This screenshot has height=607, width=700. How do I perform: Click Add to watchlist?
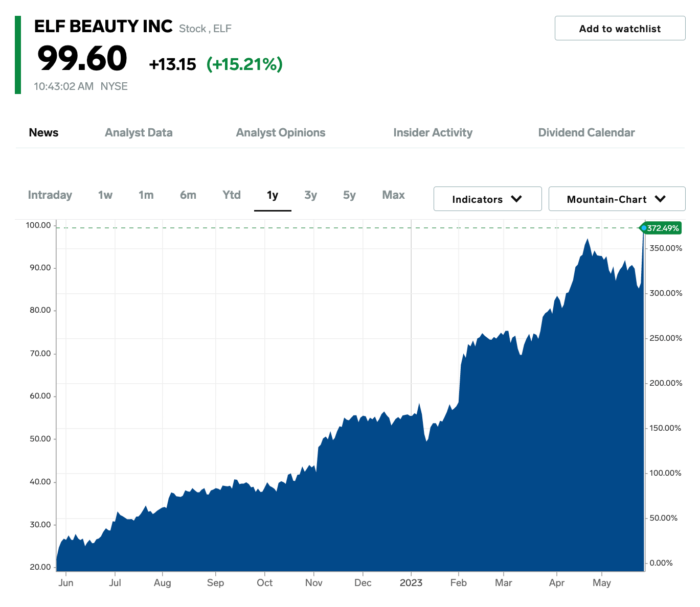pos(619,28)
